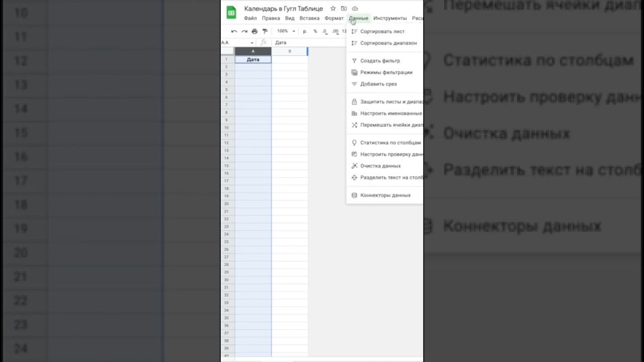Decrease decimal places
644x362 pixels.
click(x=325, y=31)
